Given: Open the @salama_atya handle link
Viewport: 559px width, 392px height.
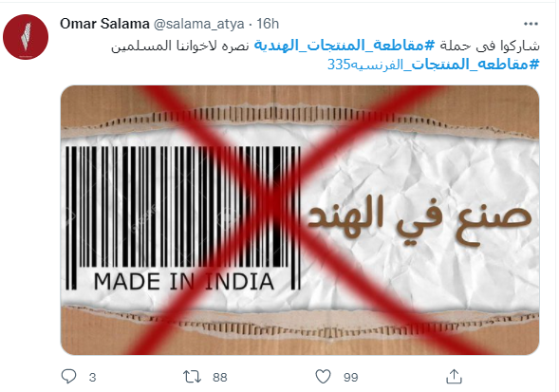Looking at the screenshot, I should coord(199,25).
